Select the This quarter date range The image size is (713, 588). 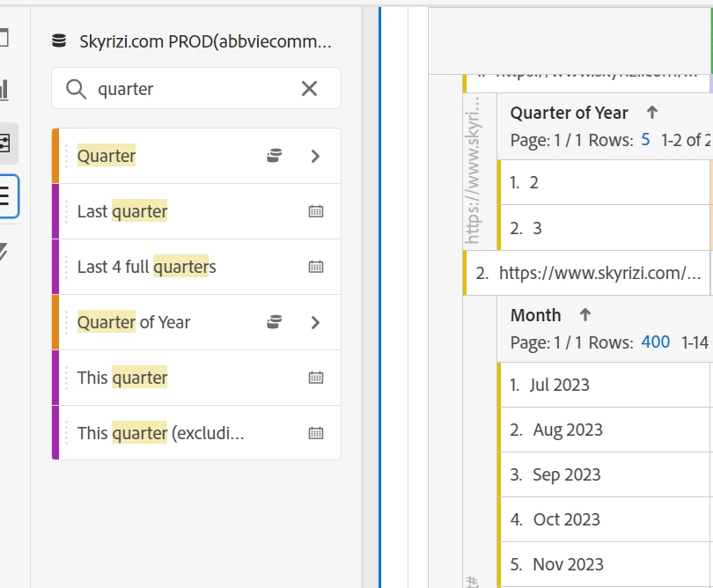click(196, 378)
